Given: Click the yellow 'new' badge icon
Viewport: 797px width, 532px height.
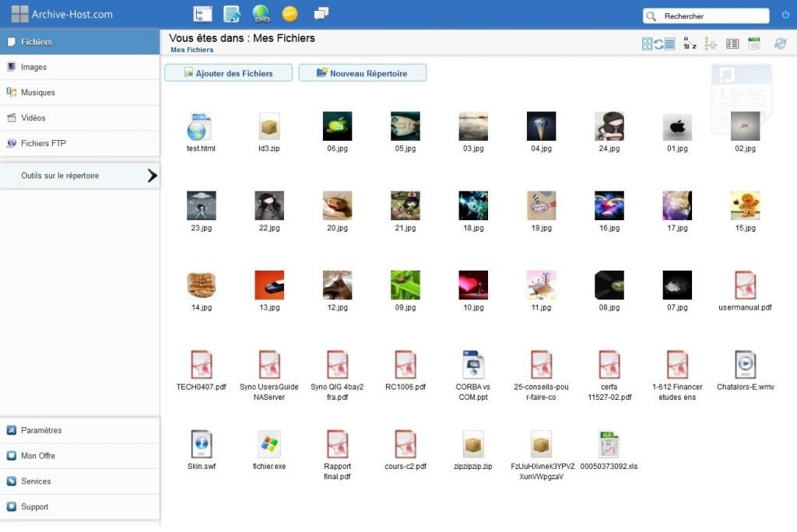Looking at the screenshot, I should pos(290,14).
